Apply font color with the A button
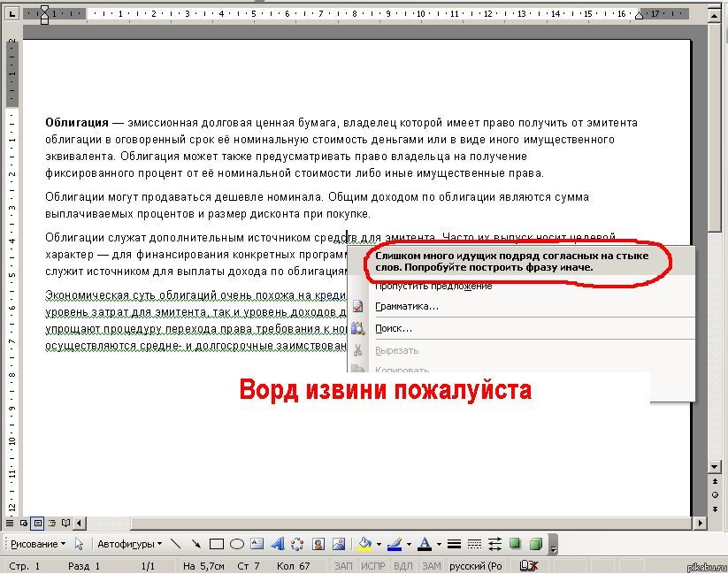 [425, 544]
